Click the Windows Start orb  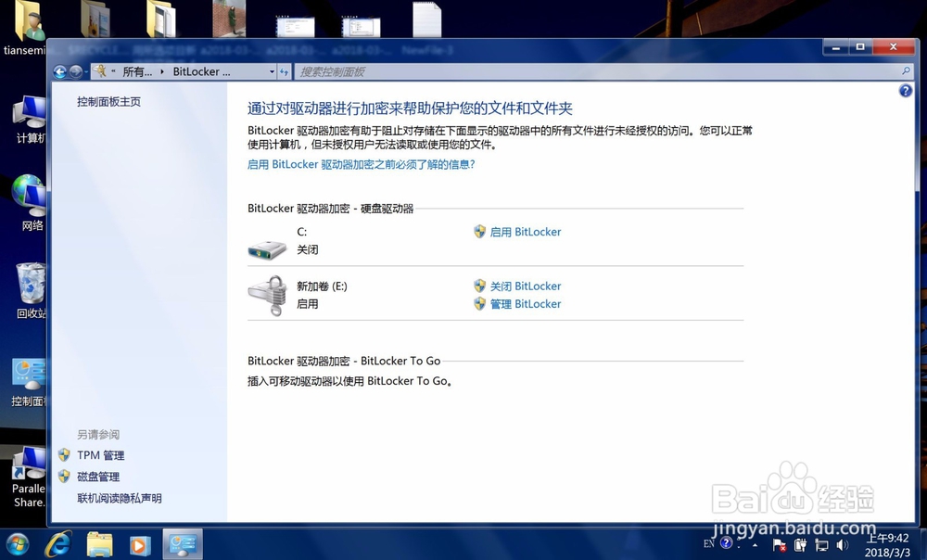pyautogui.click(x=17, y=544)
